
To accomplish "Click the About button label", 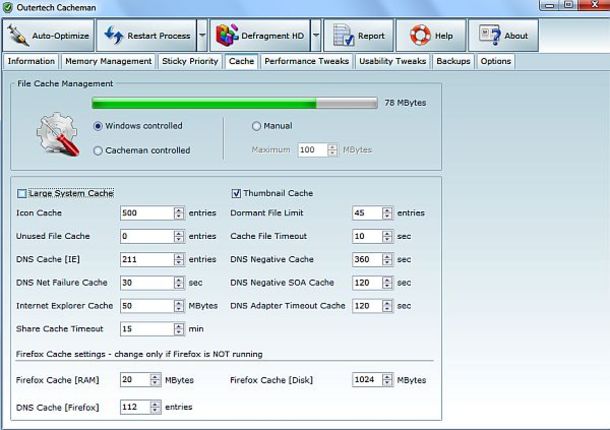I will 516,36.
